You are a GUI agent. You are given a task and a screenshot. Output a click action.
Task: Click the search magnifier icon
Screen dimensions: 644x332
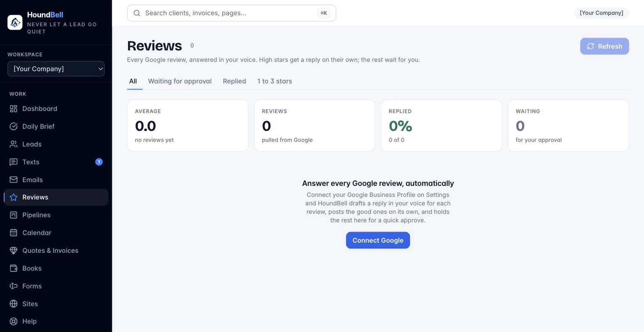tap(137, 13)
